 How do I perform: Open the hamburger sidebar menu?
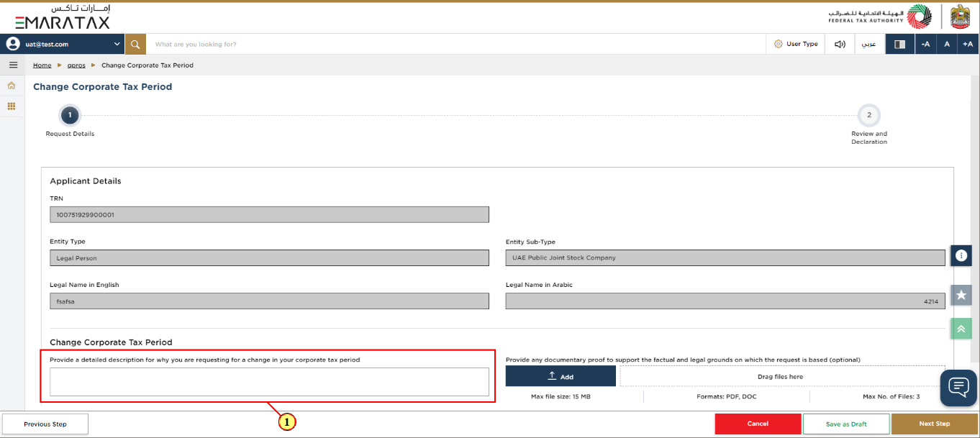(x=12, y=65)
